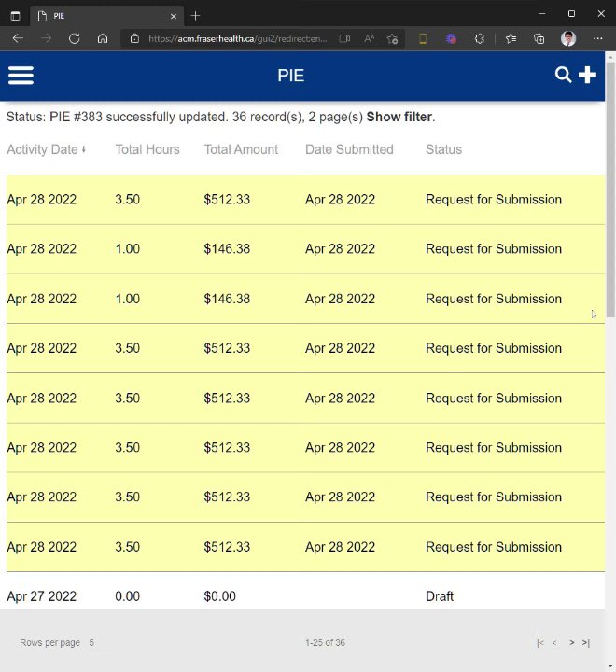
Task: Sort table by Total Amount header
Action: point(241,149)
